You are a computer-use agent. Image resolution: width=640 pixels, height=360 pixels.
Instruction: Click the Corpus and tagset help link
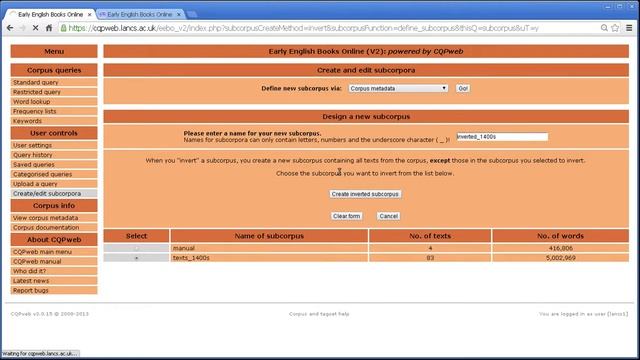pyautogui.click(x=319, y=314)
